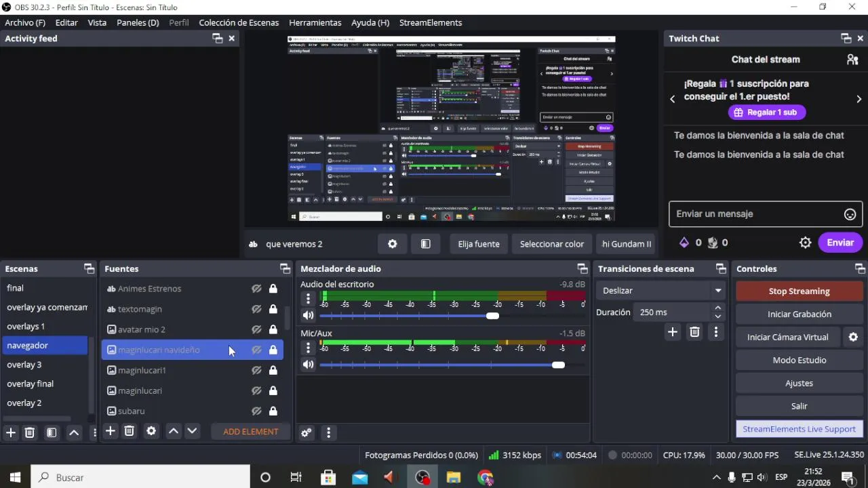This screenshot has width=868, height=488.
Task: Open transition properties three-dot menu
Action: point(716,331)
